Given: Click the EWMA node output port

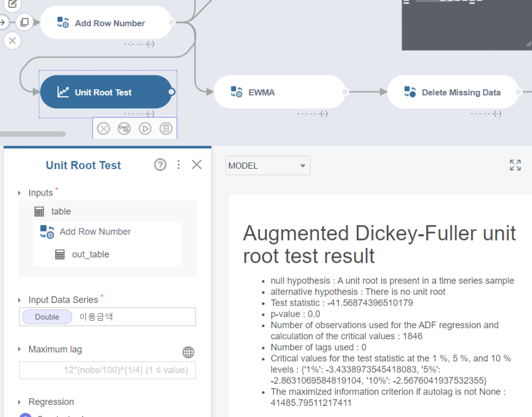Looking at the screenshot, I should click(345, 92).
